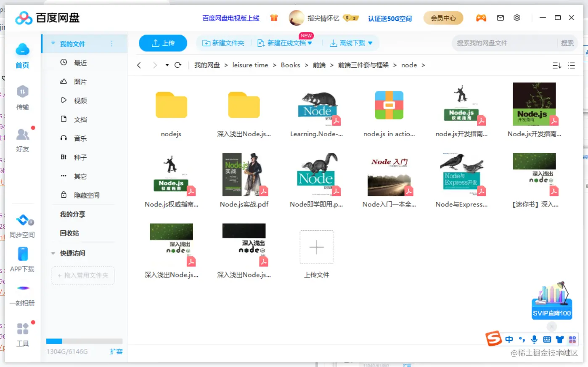
Task: Click the 上传 upload button
Action: 163,43
